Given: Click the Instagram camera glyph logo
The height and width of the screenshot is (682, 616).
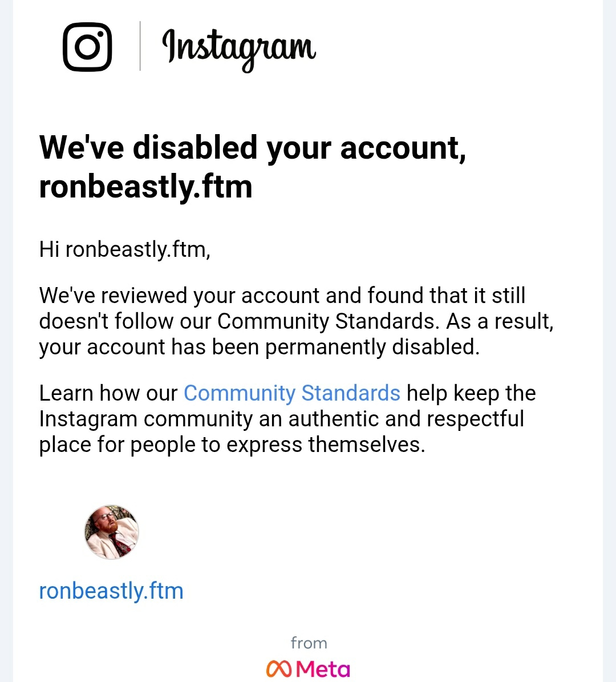Looking at the screenshot, I should point(87,47).
